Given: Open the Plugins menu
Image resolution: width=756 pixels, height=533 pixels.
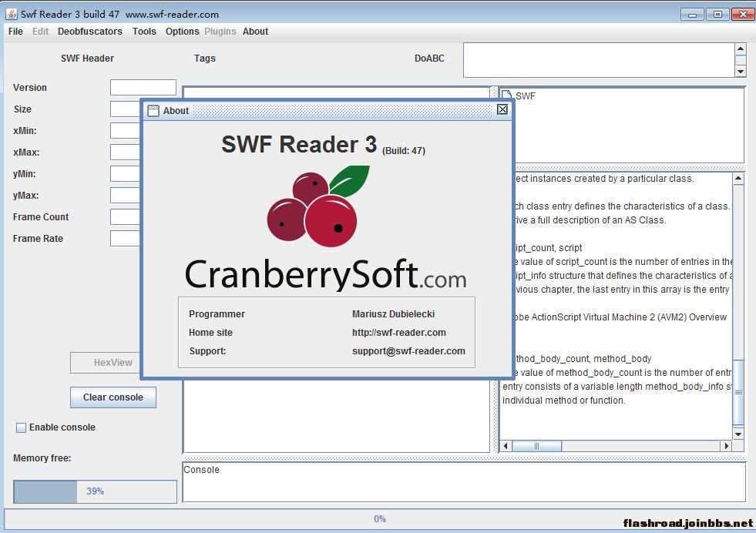Looking at the screenshot, I should coord(220,32).
